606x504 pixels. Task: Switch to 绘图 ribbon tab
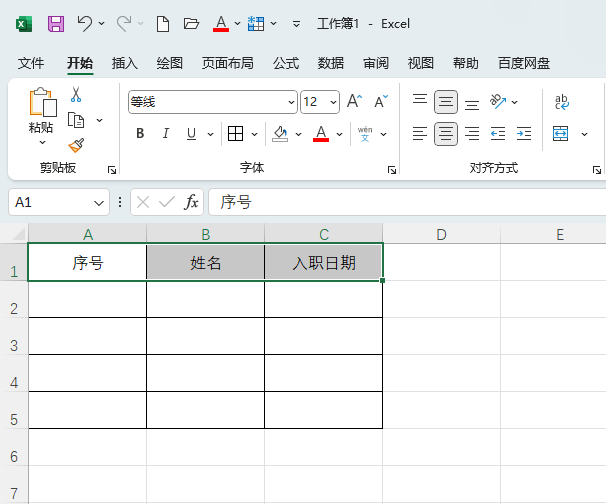pos(170,63)
